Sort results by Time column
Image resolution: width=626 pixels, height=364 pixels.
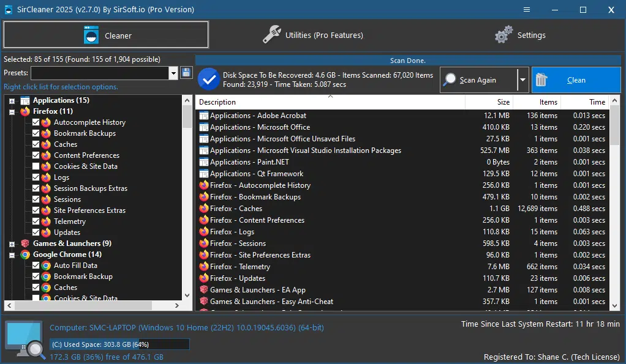coord(585,102)
